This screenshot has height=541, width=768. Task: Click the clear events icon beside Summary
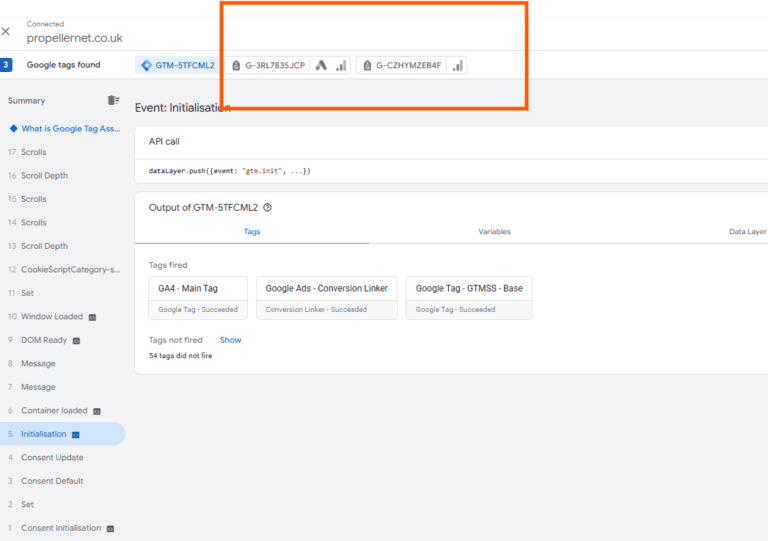pos(113,100)
